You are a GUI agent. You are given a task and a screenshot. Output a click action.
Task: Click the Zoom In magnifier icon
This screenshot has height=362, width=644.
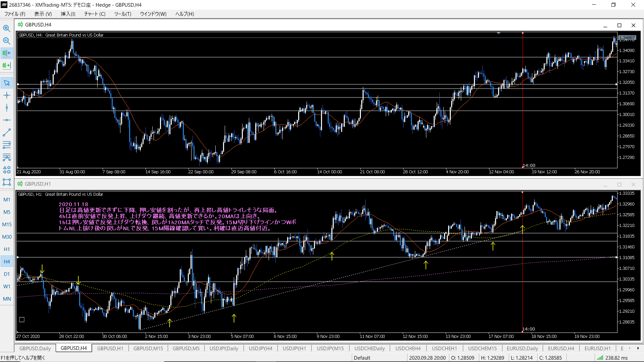click(x=7, y=28)
